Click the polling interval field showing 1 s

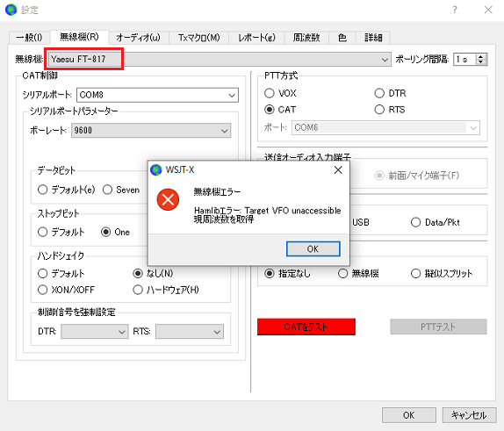(x=464, y=60)
